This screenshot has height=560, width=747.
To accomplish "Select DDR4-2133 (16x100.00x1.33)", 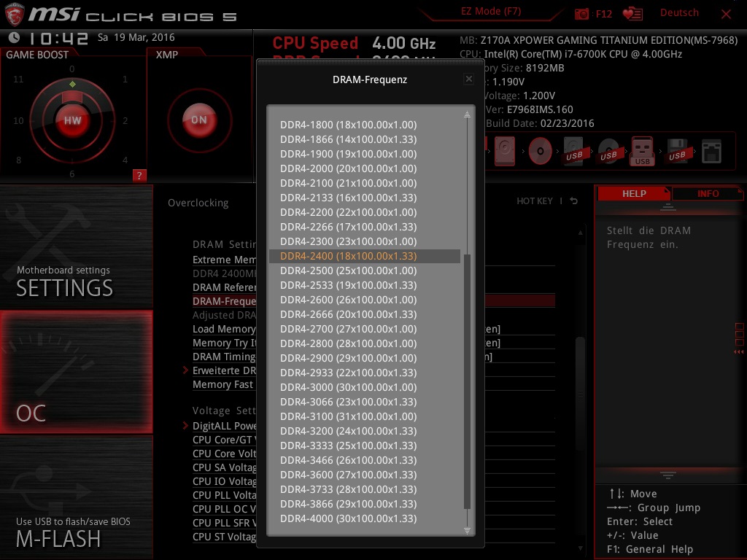I will [x=365, y=198].
